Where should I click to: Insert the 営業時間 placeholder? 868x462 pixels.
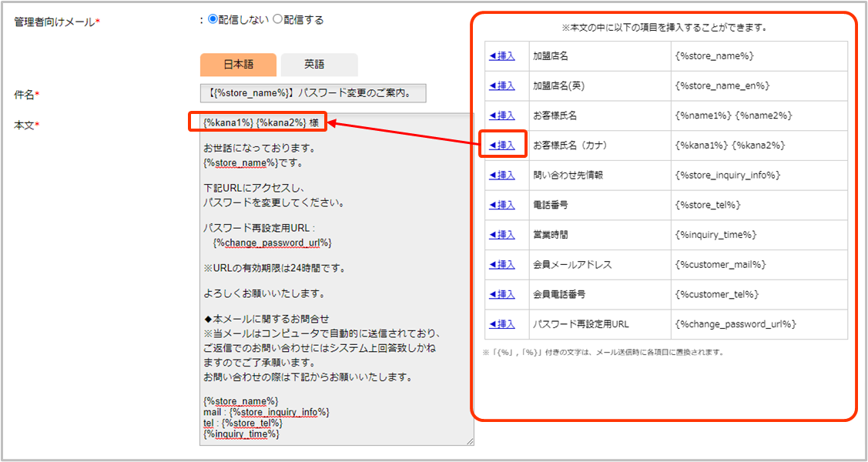502,235
